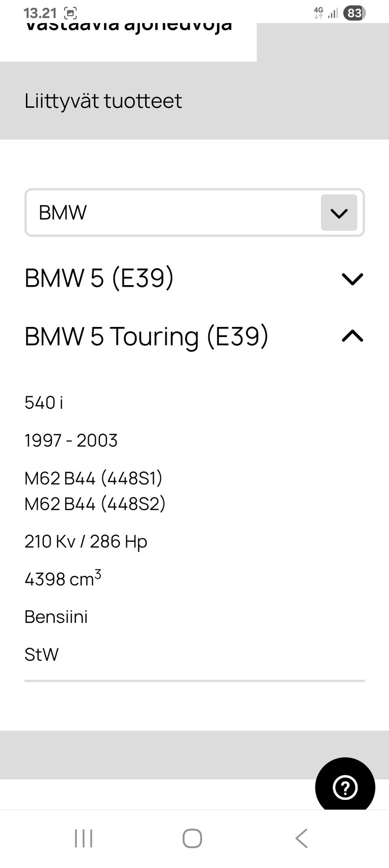Viewport: 389px width, 868px height.
Task: Tap the BMW 5 (E39) heading
Action: pos(99,278)
